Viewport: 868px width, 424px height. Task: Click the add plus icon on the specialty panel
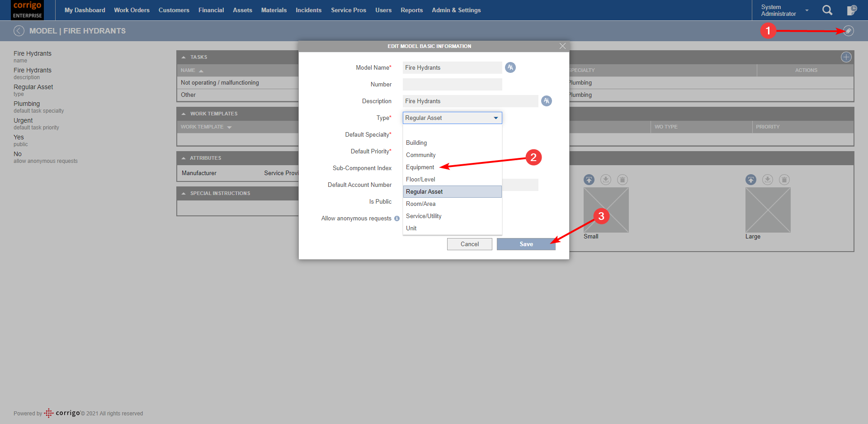pos(846,57)
